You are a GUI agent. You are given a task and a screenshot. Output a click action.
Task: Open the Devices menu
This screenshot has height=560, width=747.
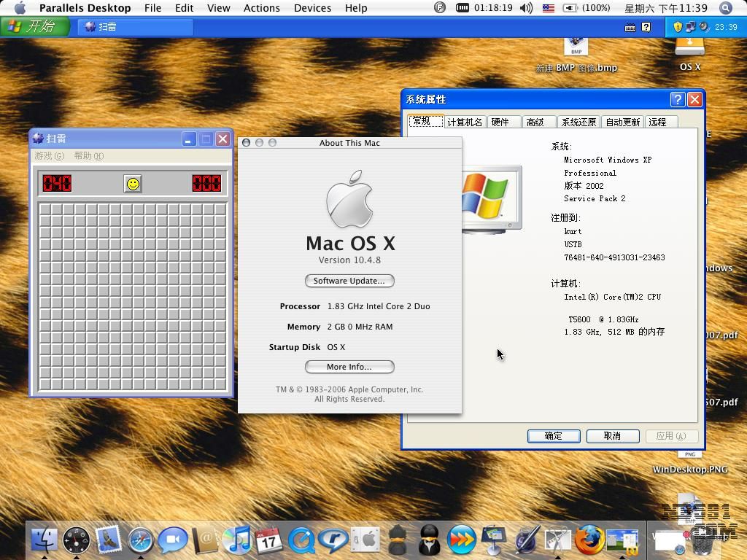point(312,8)
